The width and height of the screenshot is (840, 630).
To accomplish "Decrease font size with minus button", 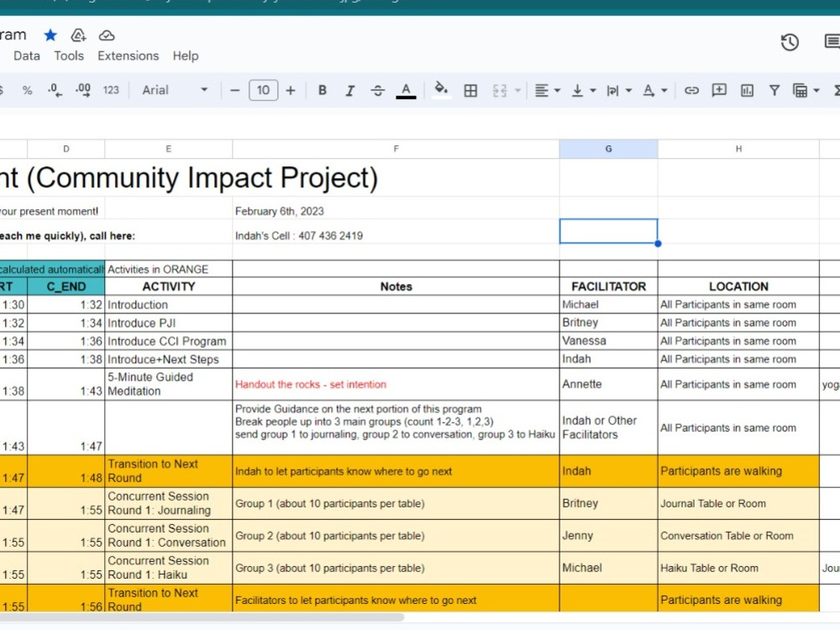I will 234,91.
